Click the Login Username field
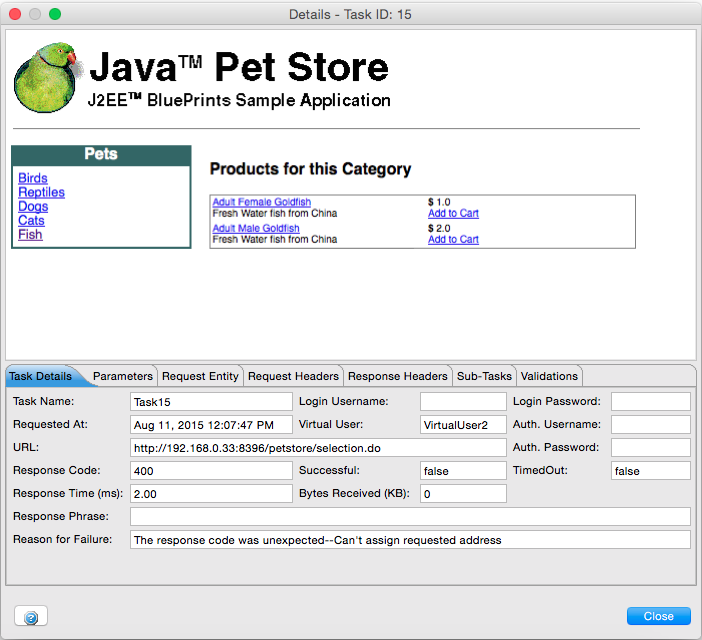This screenshot has width=702, height=640. coord(463,401)
